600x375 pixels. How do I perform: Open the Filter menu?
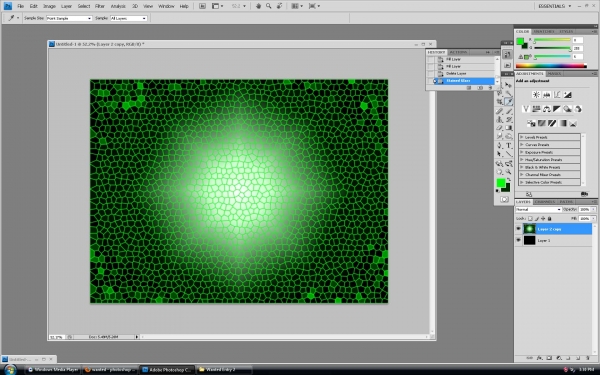click(99, 6)
